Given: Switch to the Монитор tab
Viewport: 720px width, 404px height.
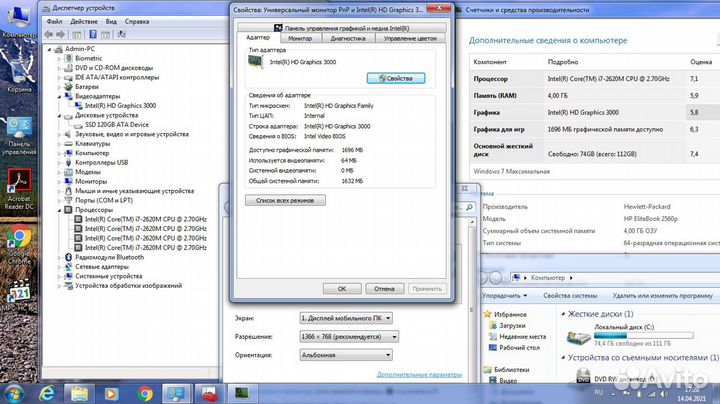Looking at the screenshot, I should pos(300,39).
